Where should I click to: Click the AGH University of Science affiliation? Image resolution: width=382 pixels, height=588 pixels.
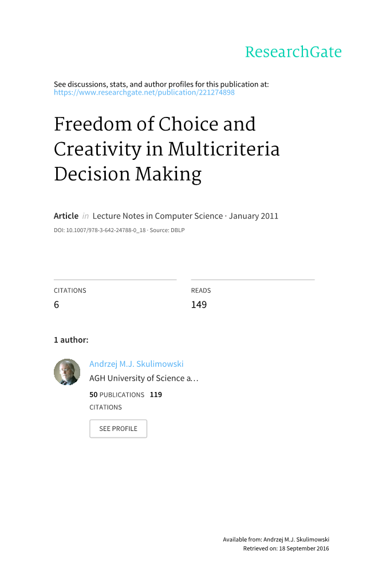(x=144, y=378)
